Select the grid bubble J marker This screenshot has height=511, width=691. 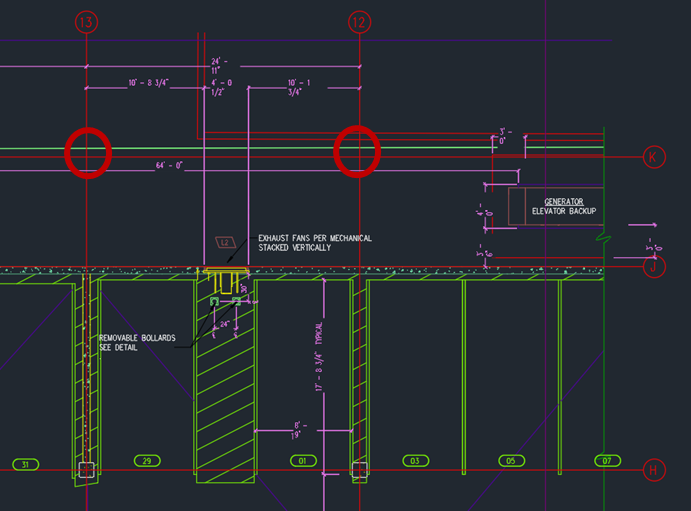[653, 267]
